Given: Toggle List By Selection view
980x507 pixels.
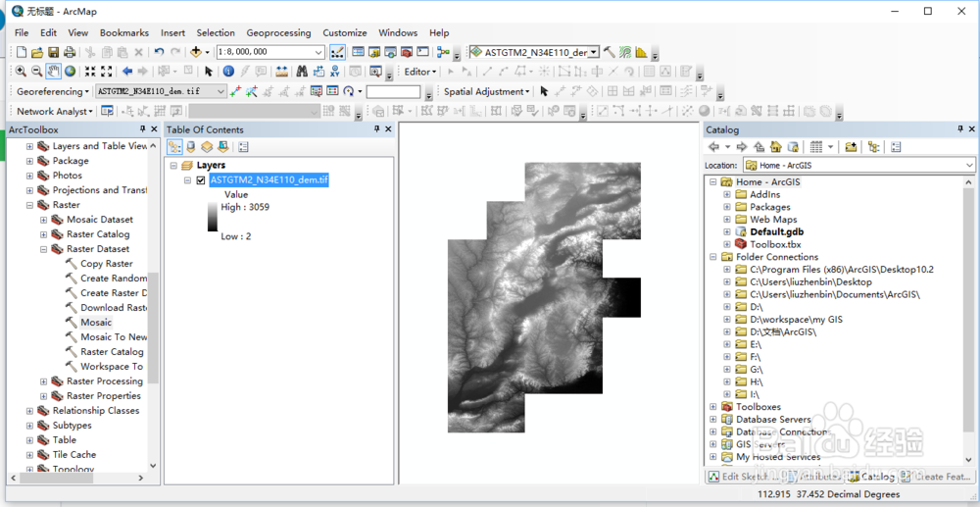Looking at the screenshot, I should point(222,147).
